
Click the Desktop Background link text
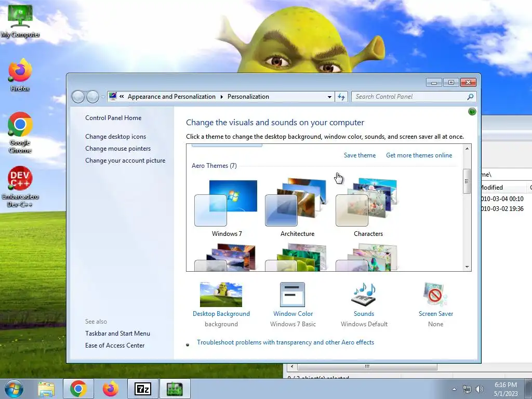click(221, 314)
